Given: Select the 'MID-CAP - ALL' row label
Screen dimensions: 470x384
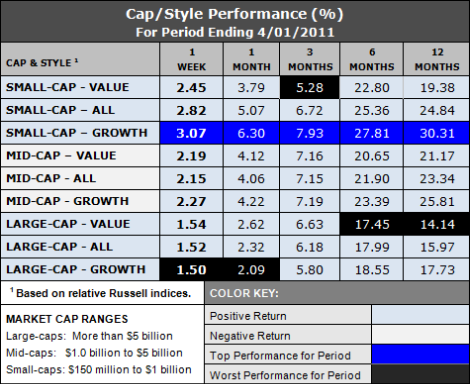Looking at the screenshot, I should pyautogui.click(x=51, y=178).
